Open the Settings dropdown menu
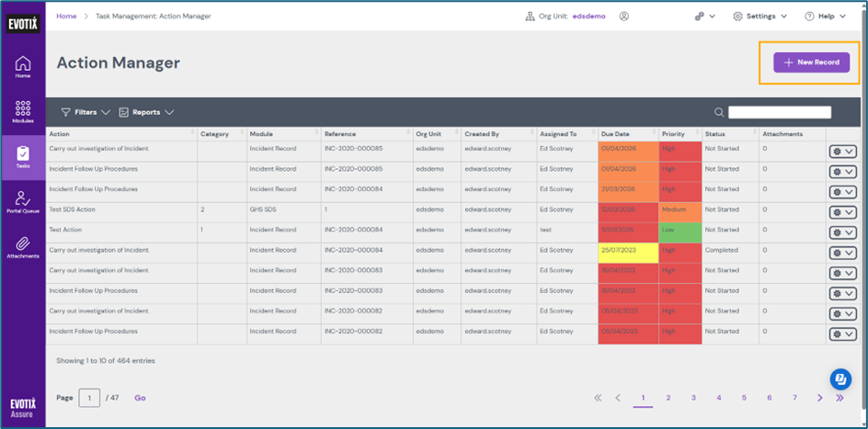The image size is (868, 429). point(759,17)
